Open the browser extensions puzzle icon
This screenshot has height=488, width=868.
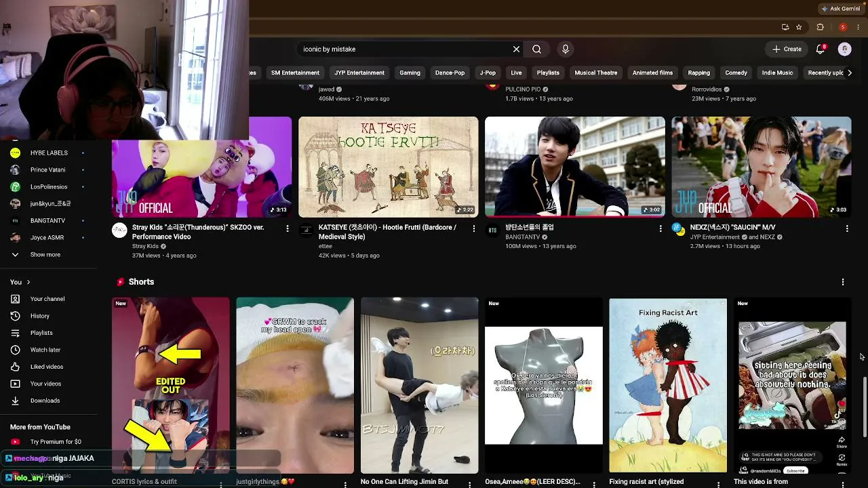tap(820, 27)
